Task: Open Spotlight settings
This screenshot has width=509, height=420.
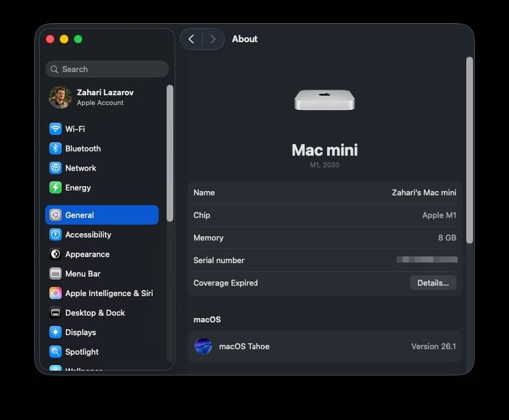Action: coord(102,352)
